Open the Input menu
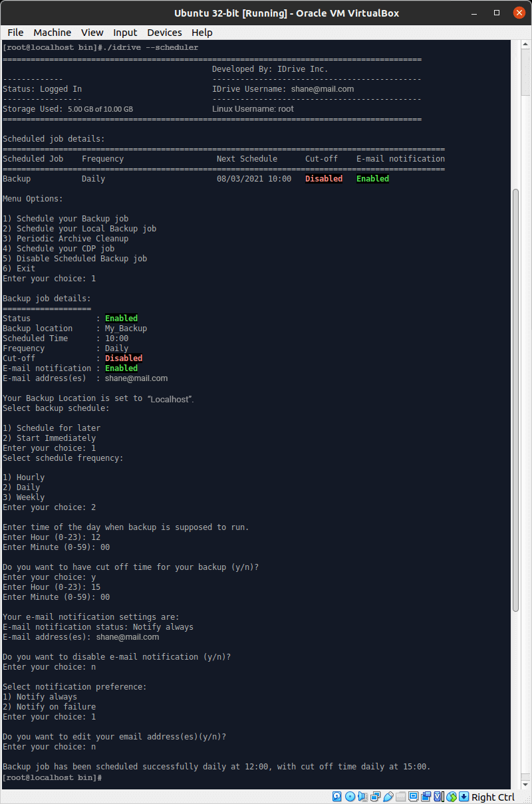 [x=125, y=33]
